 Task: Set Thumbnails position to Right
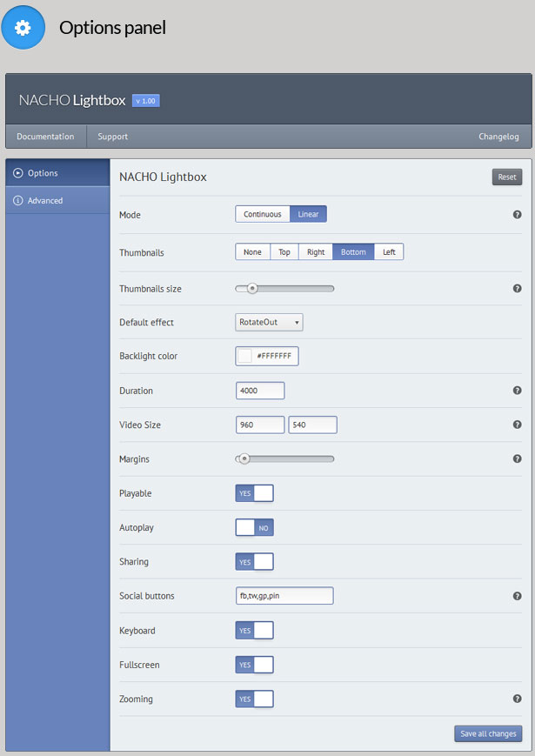point(316,251)
